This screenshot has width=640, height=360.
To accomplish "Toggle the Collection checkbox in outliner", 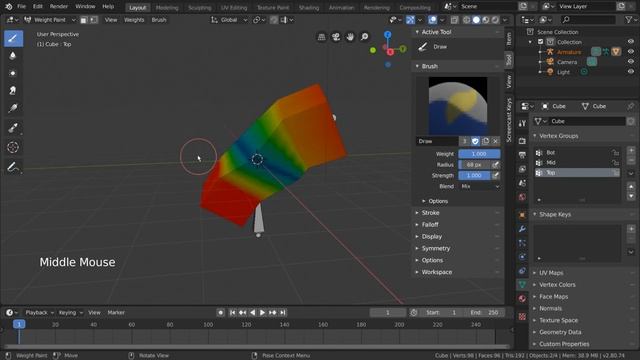I will pyautogui.click(x=540, y=42).
